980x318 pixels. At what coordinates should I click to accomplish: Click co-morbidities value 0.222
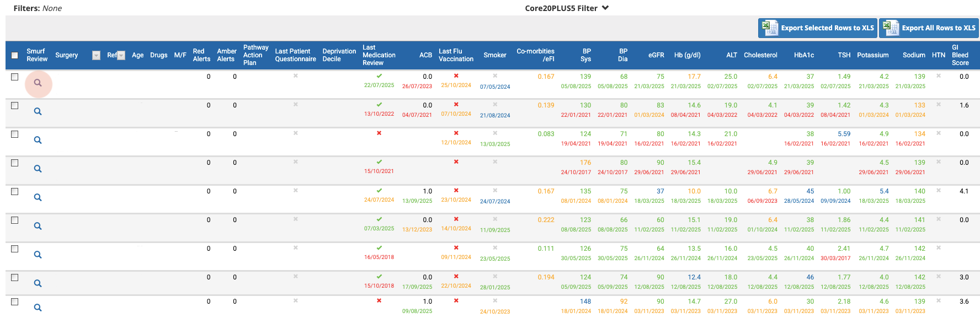[x=546, y=220]
